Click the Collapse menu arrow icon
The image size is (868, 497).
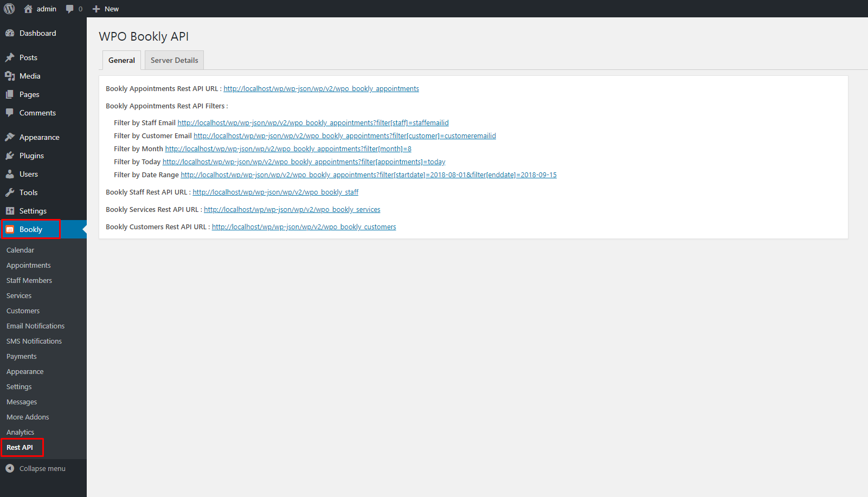click(10, 468)
